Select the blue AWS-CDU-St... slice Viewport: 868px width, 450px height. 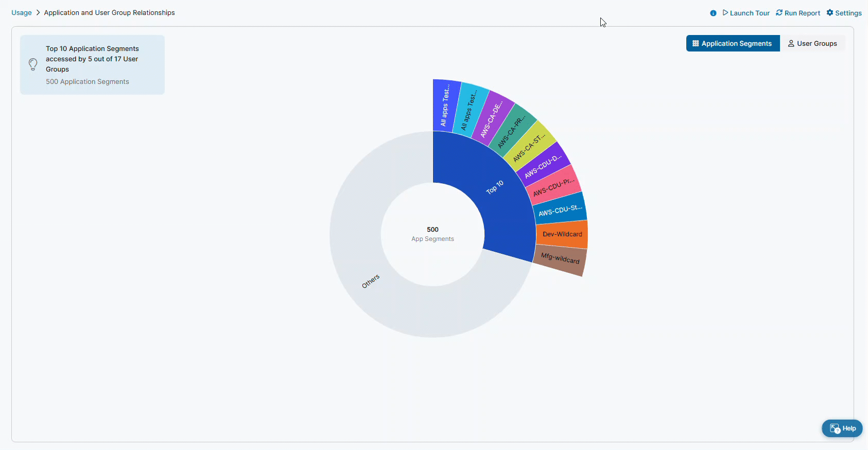click(560, 210)
